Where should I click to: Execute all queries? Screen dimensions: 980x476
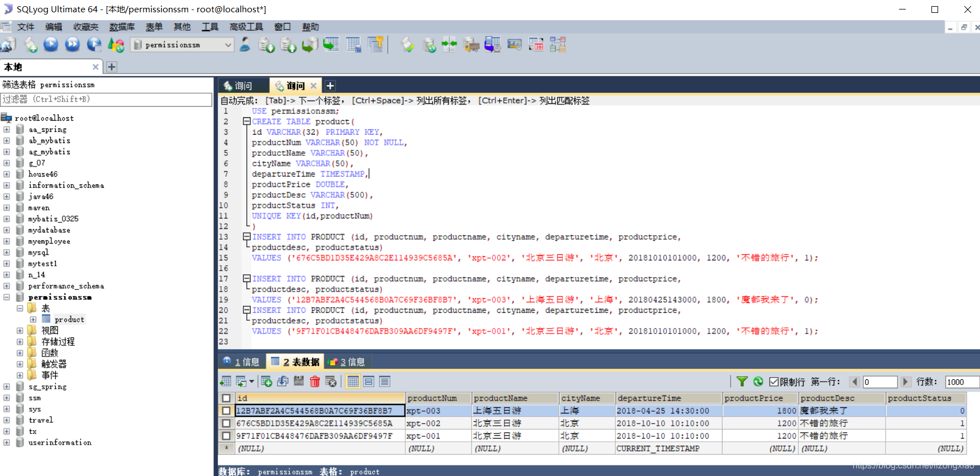tap(72, 45)
